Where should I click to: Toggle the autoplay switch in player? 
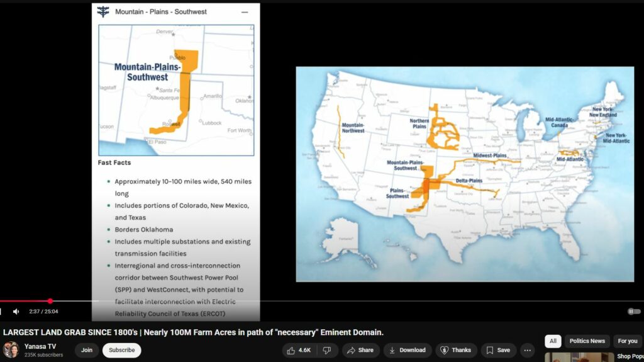[634, 312]
